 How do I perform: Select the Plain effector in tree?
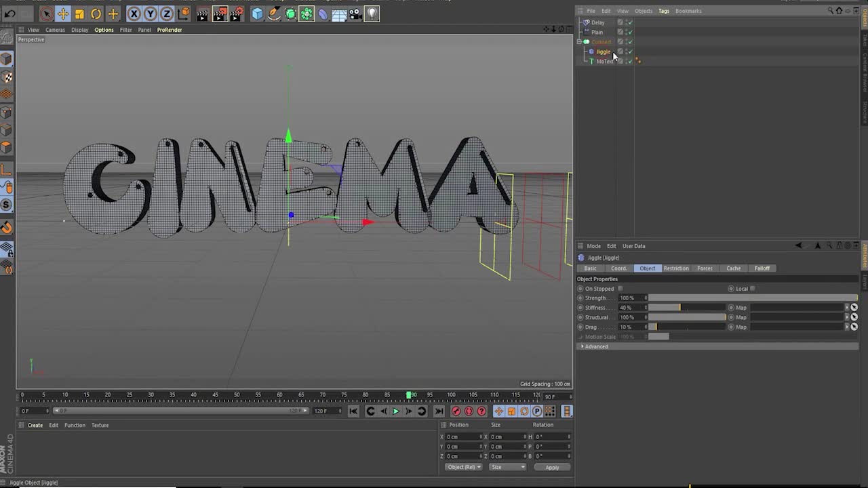[x=597, y=32]
